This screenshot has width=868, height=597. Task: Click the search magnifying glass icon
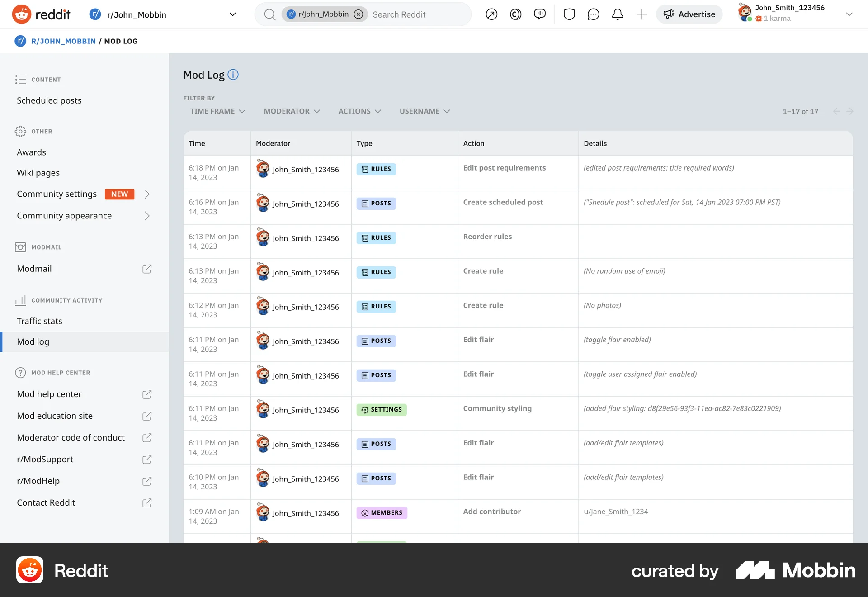pos(269,14)
